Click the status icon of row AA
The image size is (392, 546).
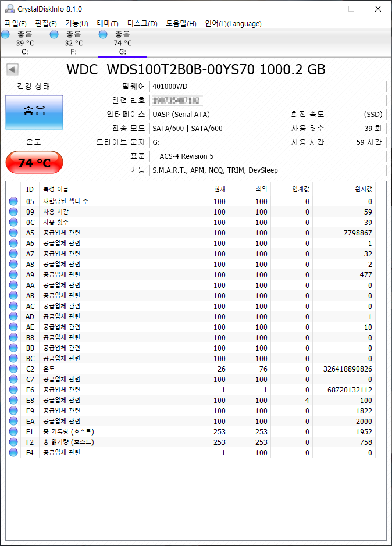coord(13,285)
